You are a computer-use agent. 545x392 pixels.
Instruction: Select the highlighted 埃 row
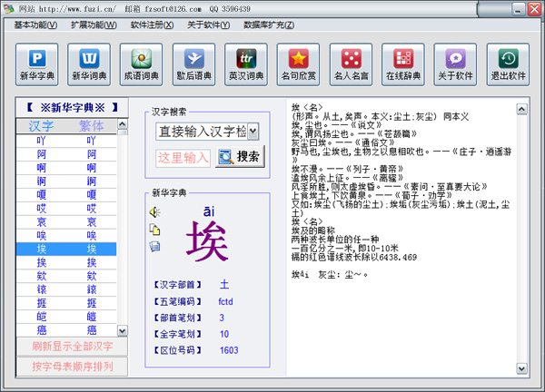tap(66, 249)
